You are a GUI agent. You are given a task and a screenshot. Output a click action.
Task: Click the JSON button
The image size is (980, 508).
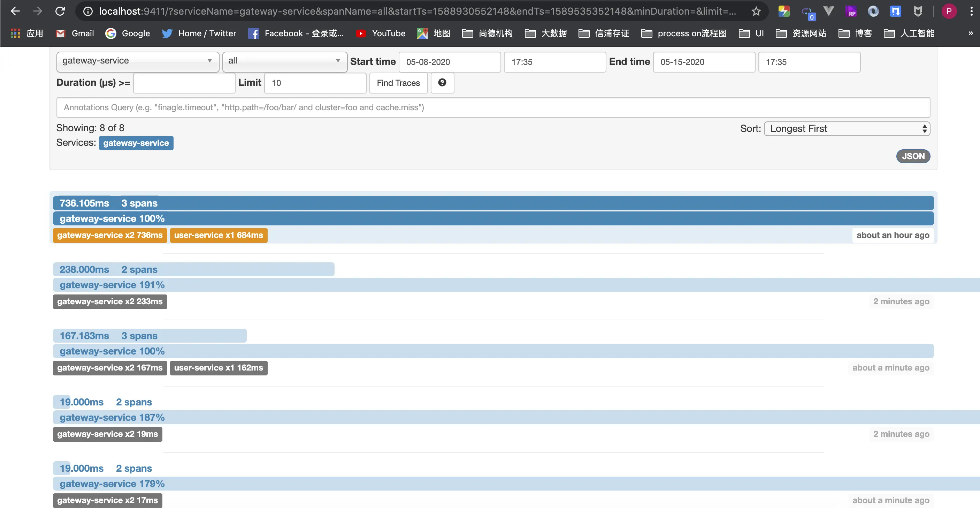pos(913,156)
